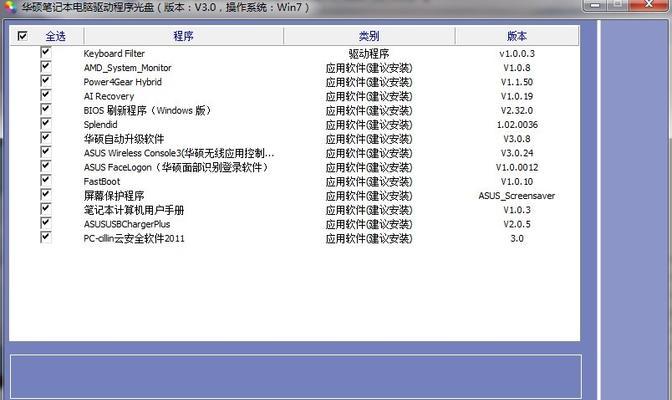Image resolution: width=672 pixels, height=400 pixels.
Task: Minimize the driver disc window
Action: tap(595, 5)
